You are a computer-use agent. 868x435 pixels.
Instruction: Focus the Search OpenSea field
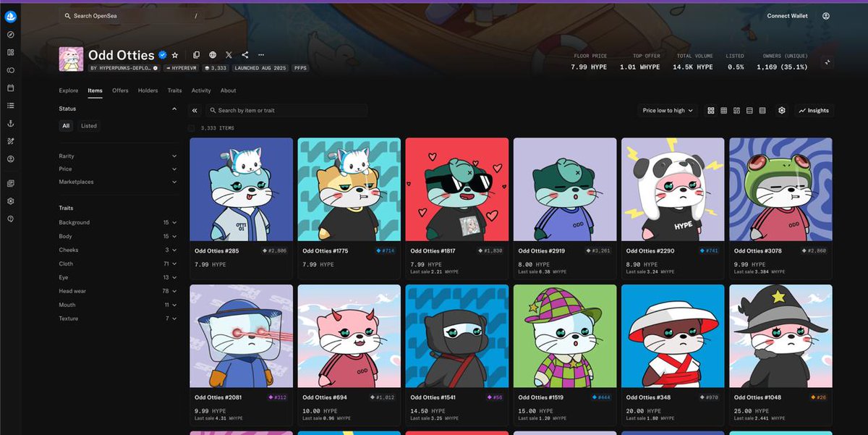click(x=131, y=16)
